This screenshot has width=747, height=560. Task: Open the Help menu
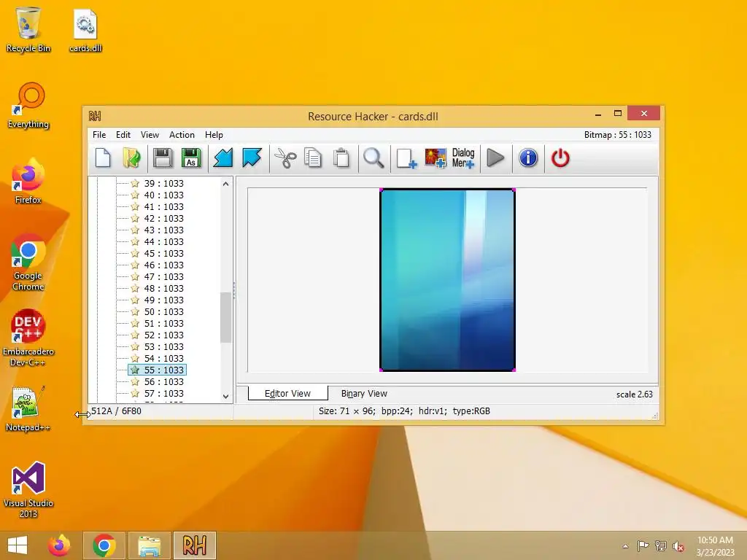pyautogui.click(x=214, y=135)
